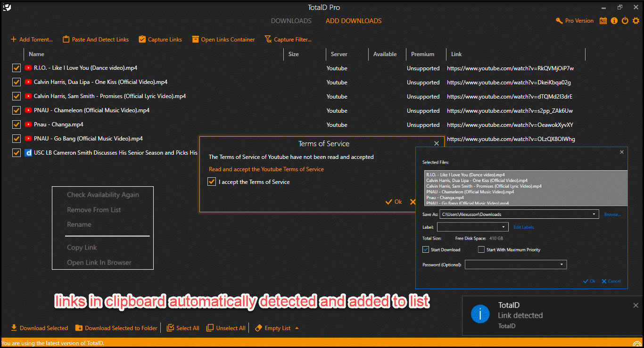Click the Open Links Container box icon
Viewport: 644px width, 348px height.
point(195,40)
